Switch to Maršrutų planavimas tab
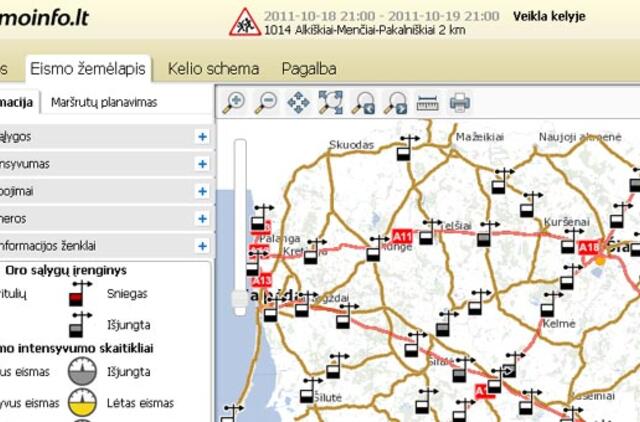 tap(104, 102)
